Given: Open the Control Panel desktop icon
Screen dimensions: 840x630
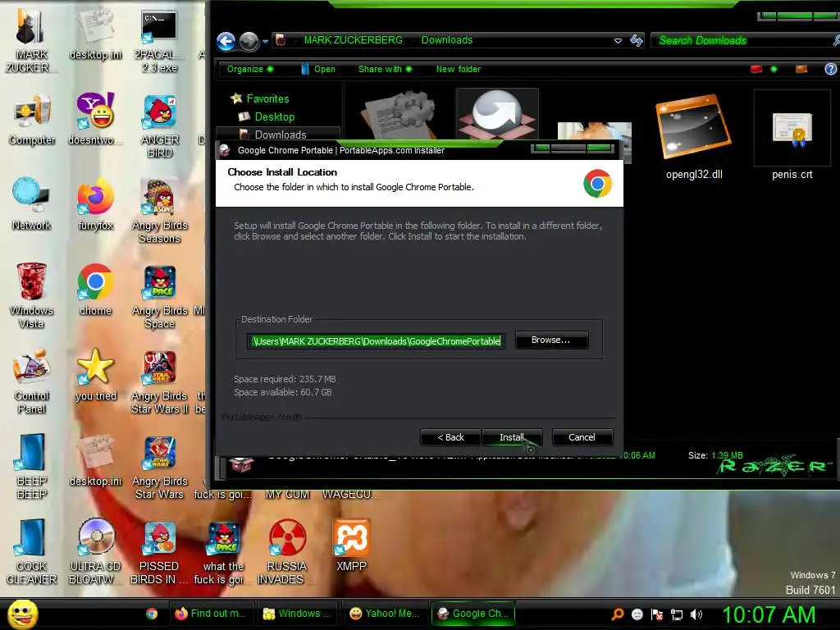Looking at the screenshot, I should (32, 381).
